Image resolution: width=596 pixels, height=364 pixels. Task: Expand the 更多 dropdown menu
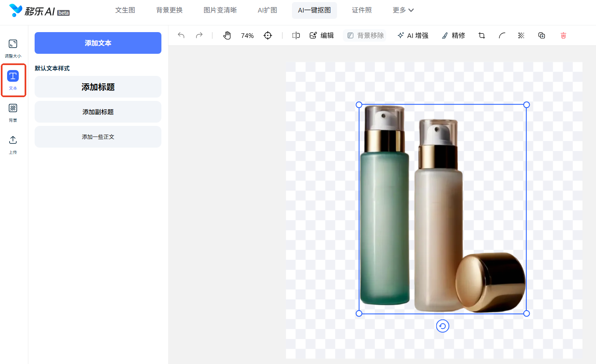pyautogui.click(x=403, y=10)
